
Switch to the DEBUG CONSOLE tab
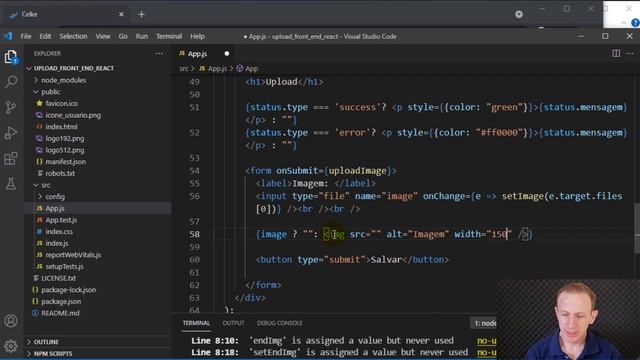coord(280,323)
